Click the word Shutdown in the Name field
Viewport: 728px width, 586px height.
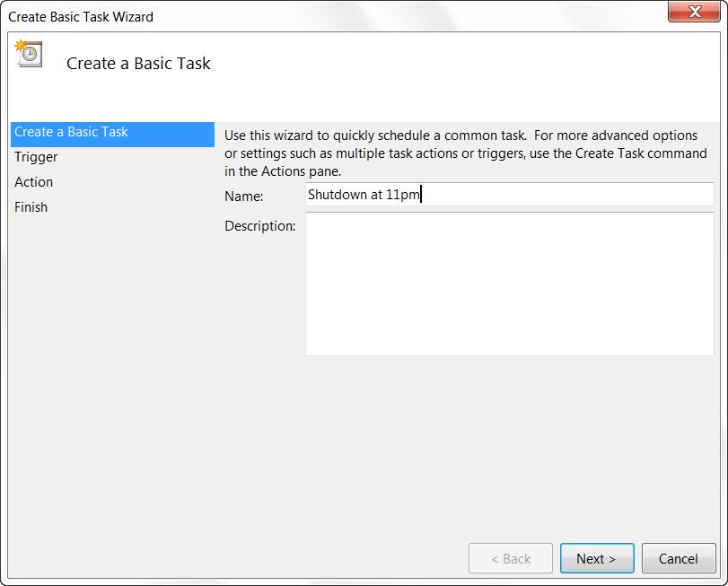click(x=335, y=195)
